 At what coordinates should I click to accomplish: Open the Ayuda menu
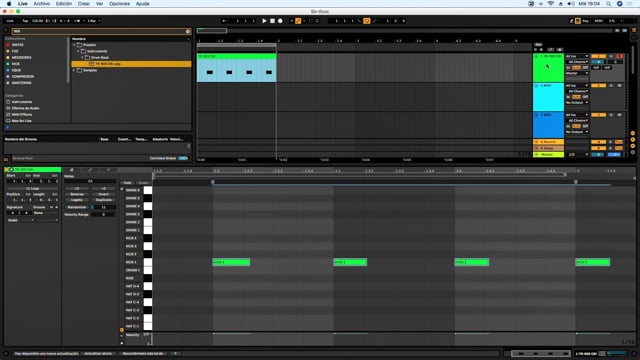(x=142, y=4)
